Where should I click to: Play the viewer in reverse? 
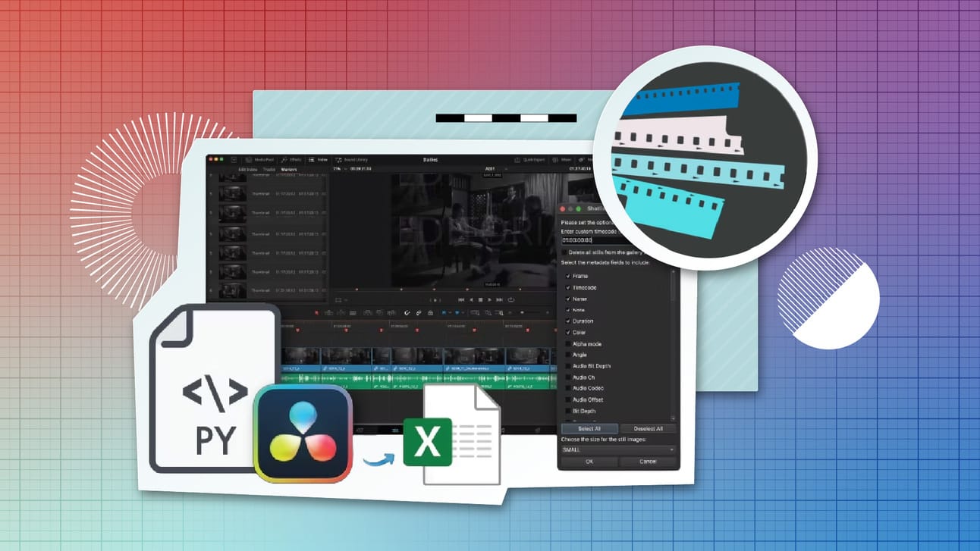471,300
